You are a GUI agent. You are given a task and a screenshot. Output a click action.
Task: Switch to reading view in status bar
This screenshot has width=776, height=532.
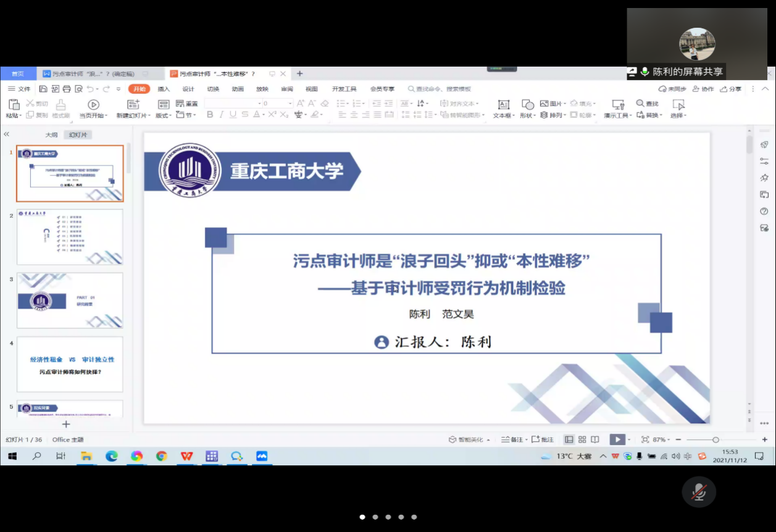(595, 439)
